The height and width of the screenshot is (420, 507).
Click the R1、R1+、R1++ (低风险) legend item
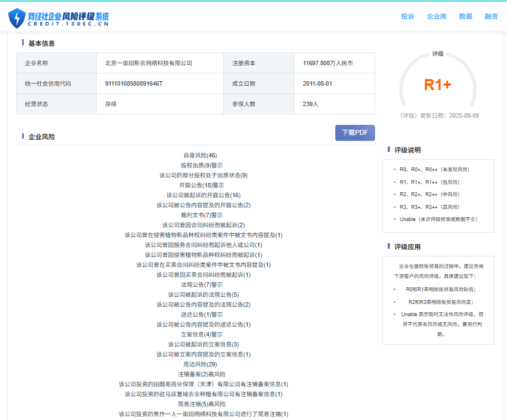click(x=429, y=182)
